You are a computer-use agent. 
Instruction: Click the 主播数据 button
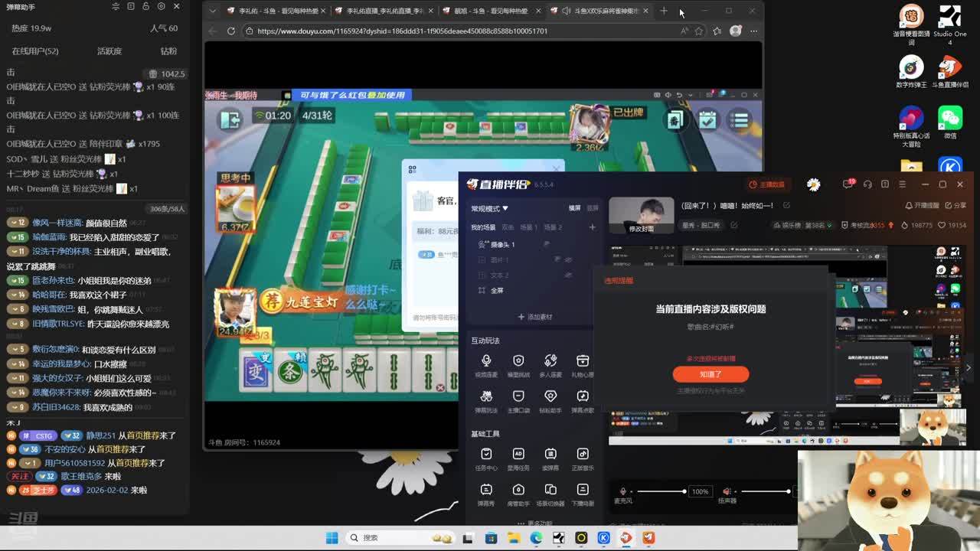pyautogui.click(x=767, y=184)
